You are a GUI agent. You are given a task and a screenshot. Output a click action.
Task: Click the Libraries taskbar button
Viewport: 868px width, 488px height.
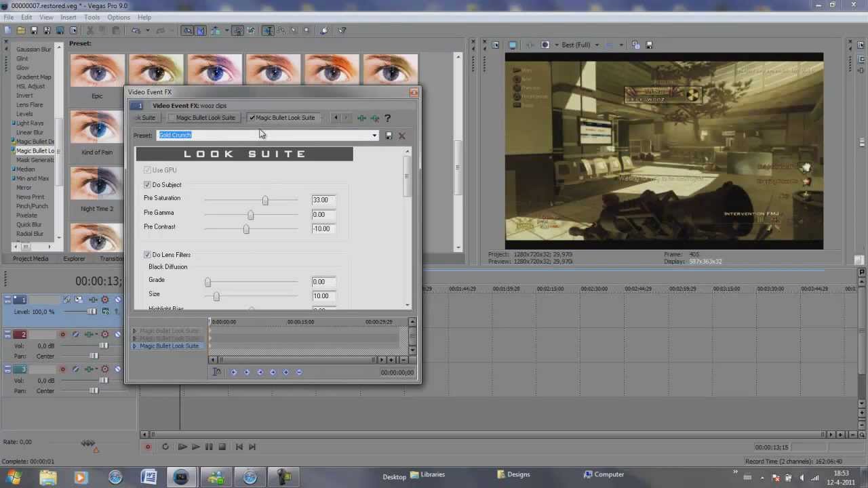click(x=427, y=475)
